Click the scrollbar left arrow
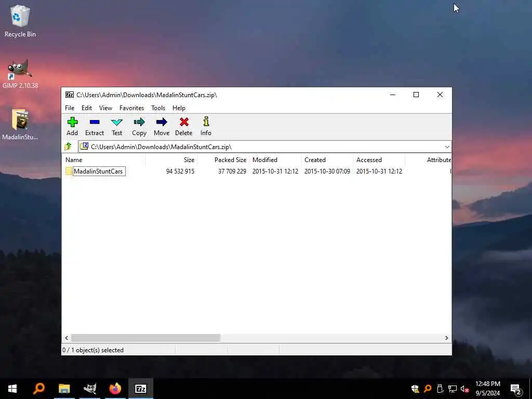This screenshot has width=532, height=399. [x=66, y=338]
